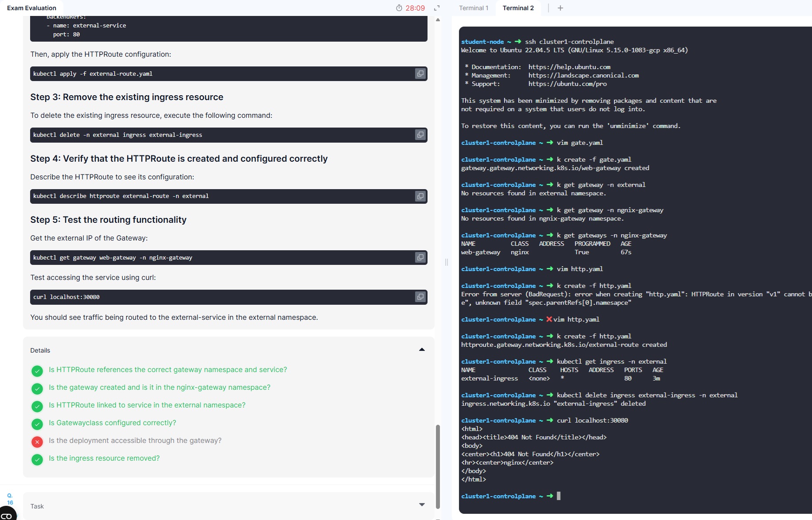Screen dimensions: 812x520
Task: Click the 'Step 4: Verify that the HTTPRoute' heading
Action: 179,159
